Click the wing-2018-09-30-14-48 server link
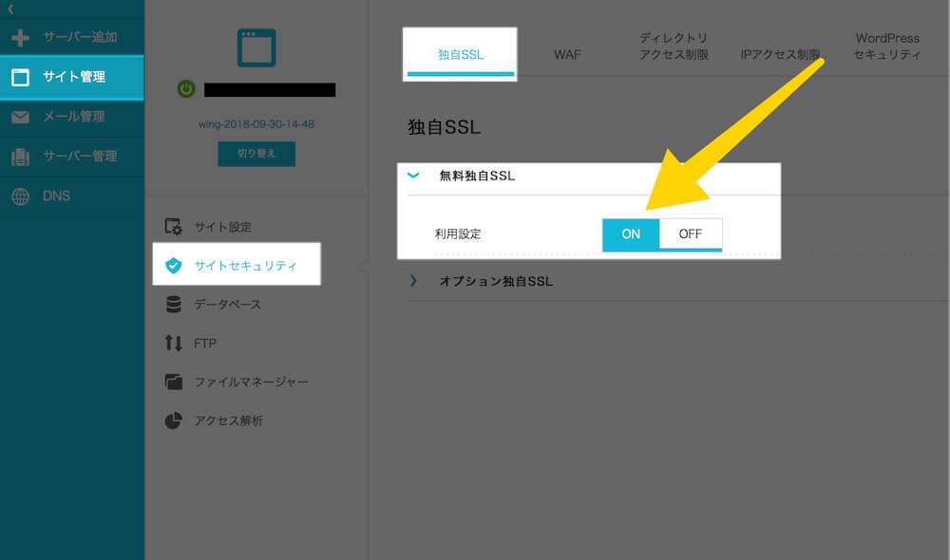 [256, 124]
